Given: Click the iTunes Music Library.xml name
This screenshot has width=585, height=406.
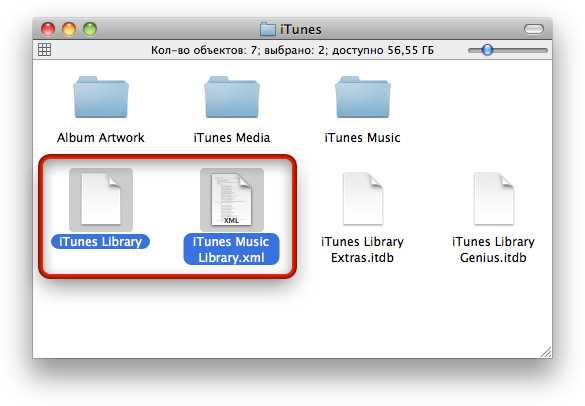Looking at the screenshot, I should tap(231, 250).
